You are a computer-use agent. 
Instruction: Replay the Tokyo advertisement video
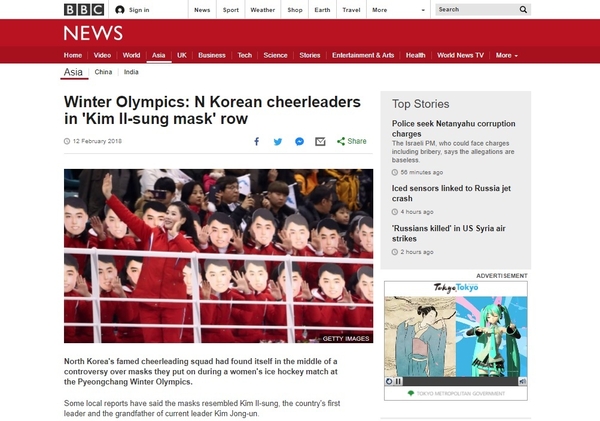(389, 381)
